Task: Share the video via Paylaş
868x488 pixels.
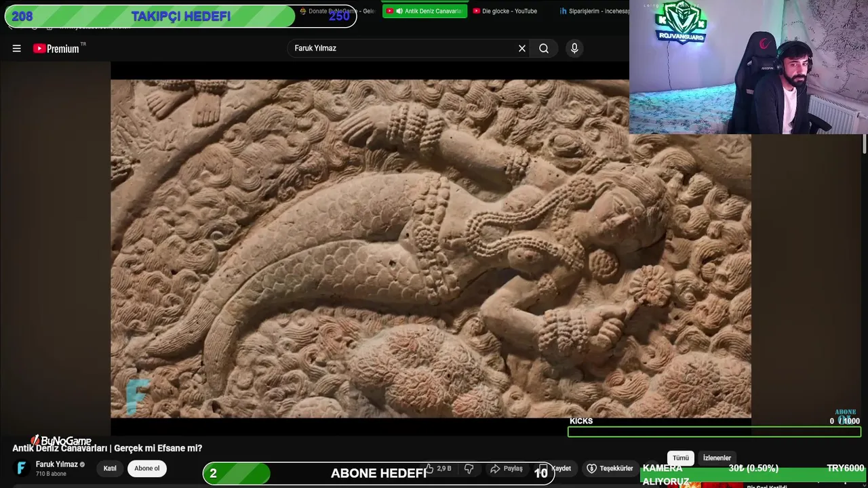Action: point(507,468)
